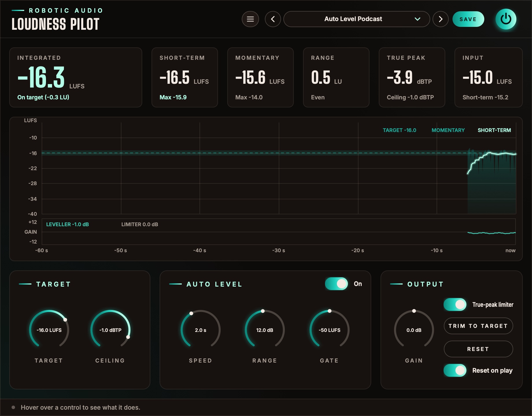
Task: Click the RESET button
Action: pos(478,349)
